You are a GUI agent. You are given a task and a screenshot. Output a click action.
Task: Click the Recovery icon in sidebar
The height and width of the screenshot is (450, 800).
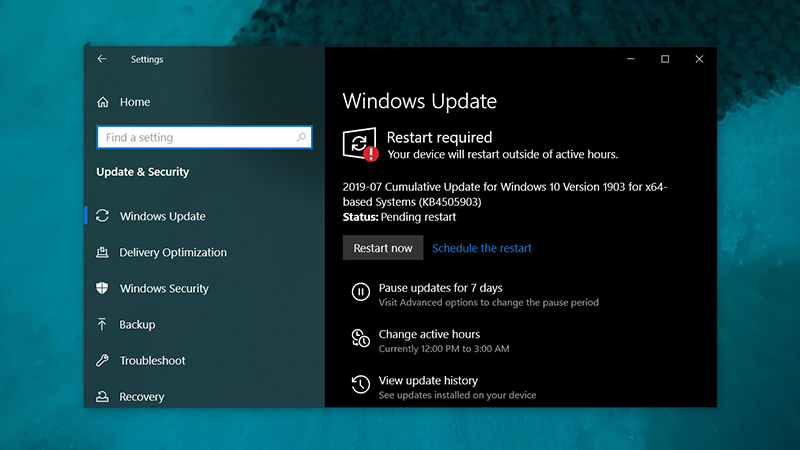103,396
